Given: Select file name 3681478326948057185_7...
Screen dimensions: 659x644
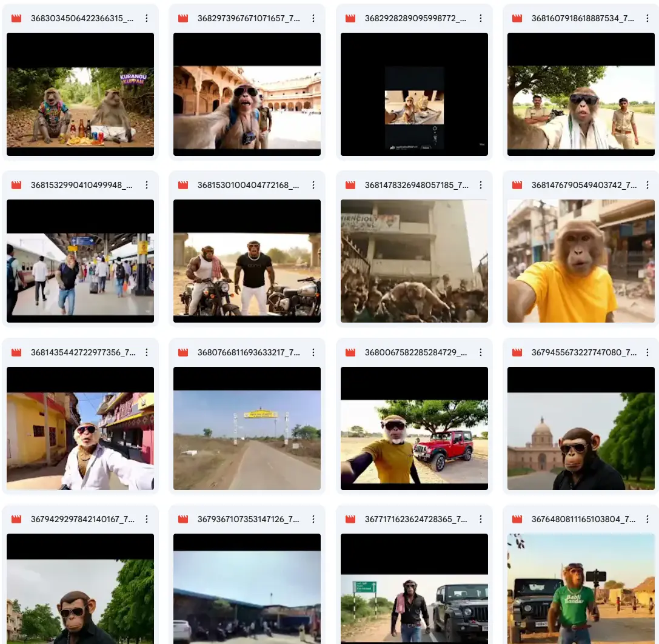Looking at the screenshot, I should coord(416,185).
